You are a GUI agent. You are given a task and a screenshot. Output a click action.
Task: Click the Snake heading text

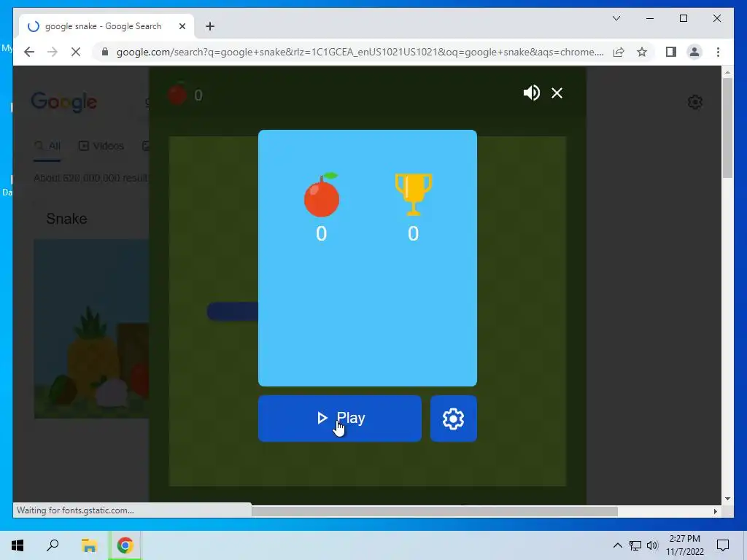pos(66,219)
